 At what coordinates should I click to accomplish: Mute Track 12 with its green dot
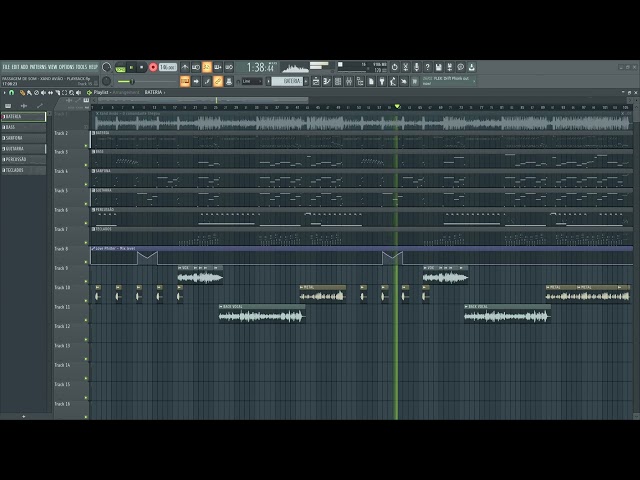pos(86,339)
